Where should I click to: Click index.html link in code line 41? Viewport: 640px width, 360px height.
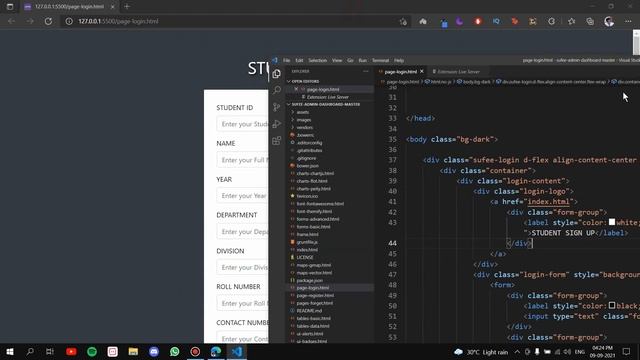click(549, 202)
